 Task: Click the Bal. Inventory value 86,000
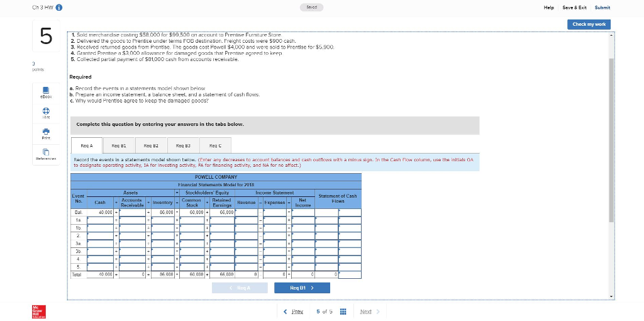coord(166,213)
